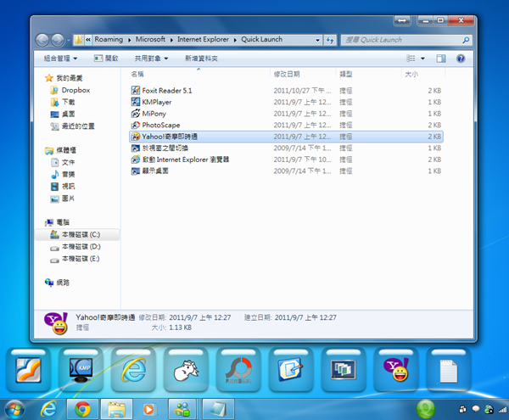
Task: Open the 共用對象 share-with dropdown
Action: [151, 59]
